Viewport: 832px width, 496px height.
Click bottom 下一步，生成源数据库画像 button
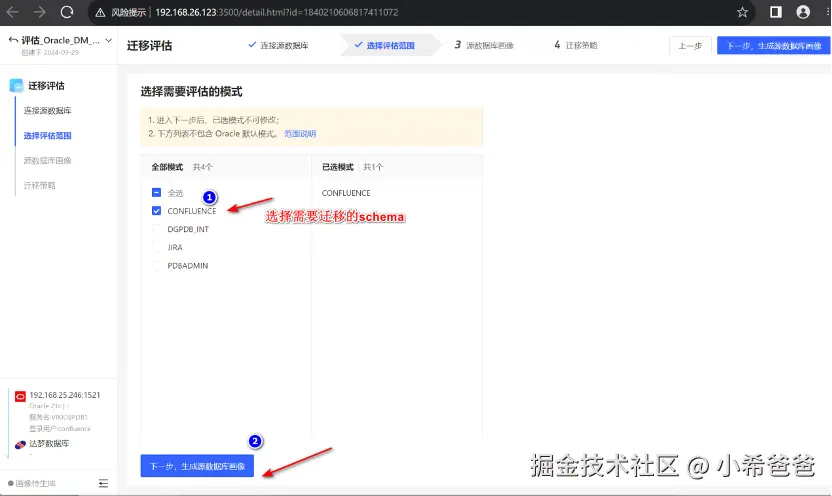click(x=197, y=466)
